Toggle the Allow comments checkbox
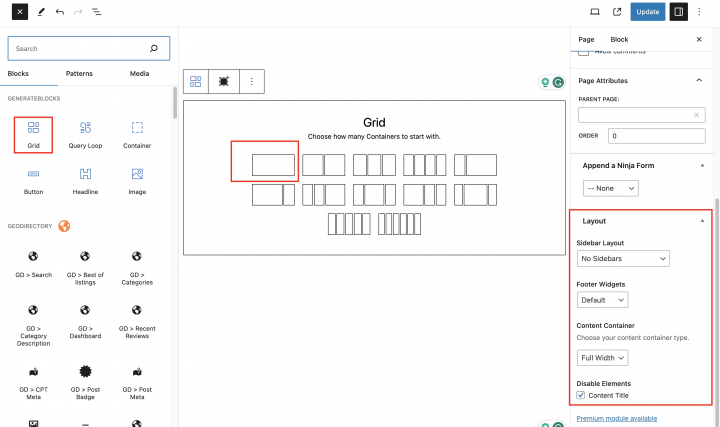This screenshot has height=427, width=720. click(583, 52)
